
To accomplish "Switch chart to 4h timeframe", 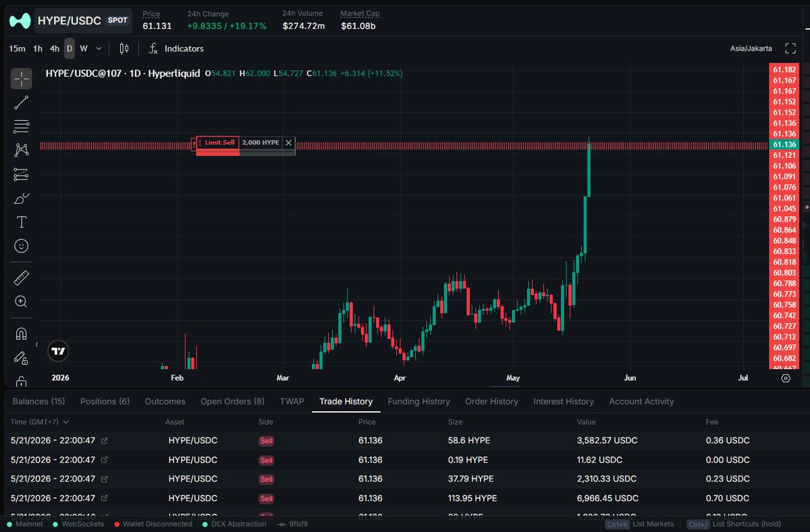I will (55, 49).
